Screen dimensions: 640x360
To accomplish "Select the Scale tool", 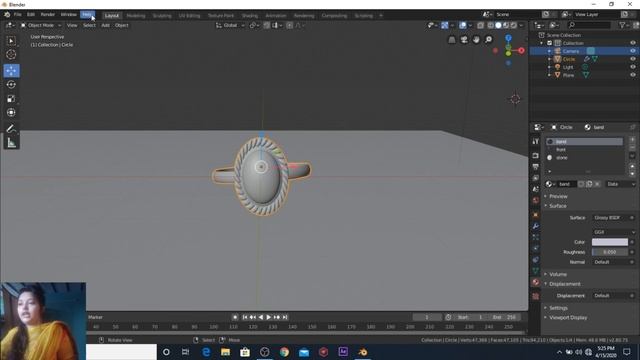I will [11, 98].
